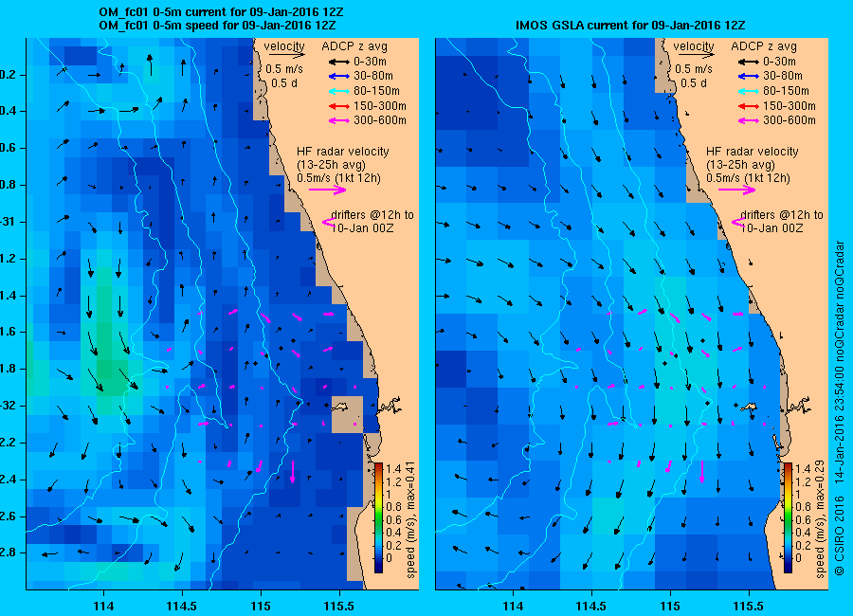Click the 1.6 latitude tick on left axis
Screen dimensions: 853x616
click(8, 332)
